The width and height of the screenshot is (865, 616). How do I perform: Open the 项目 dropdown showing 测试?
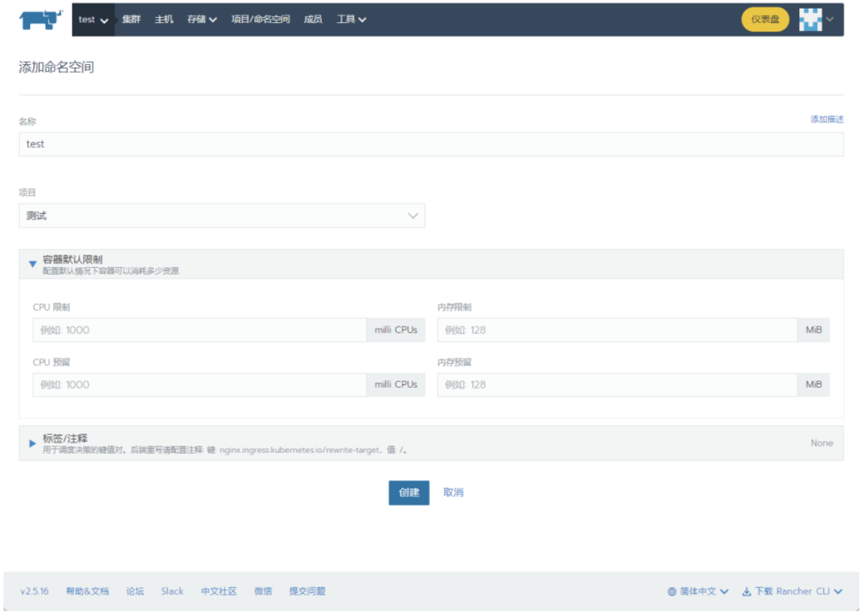222,216
